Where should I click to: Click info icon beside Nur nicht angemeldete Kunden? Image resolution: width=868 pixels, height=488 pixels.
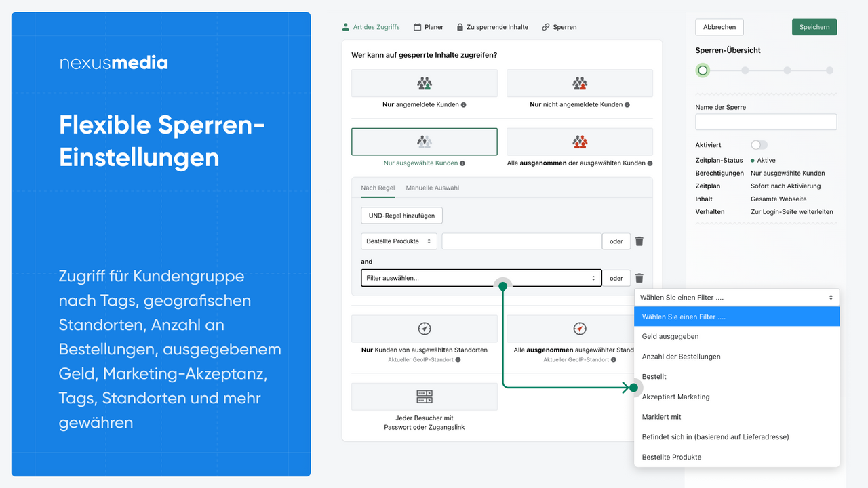(x=627, y=105)
